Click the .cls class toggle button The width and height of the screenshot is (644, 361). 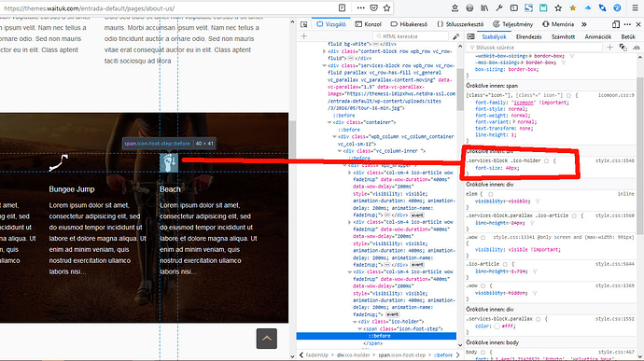pos(636,48)
